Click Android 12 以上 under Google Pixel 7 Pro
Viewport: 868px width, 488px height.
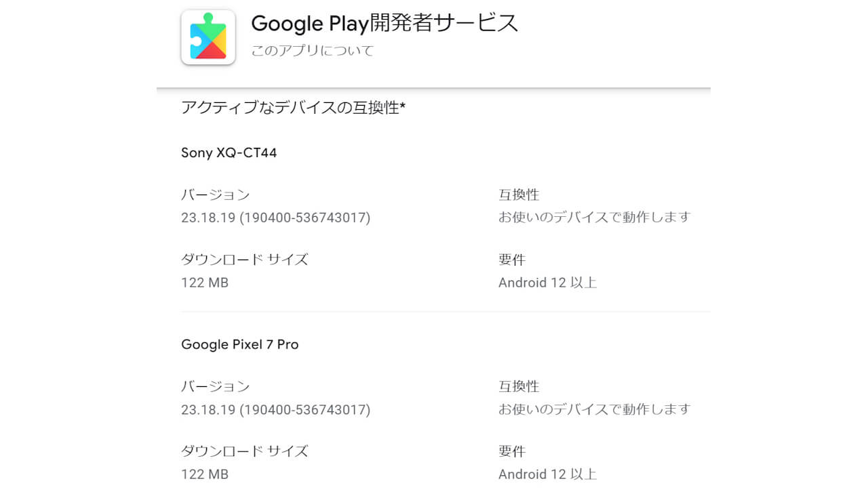click(x=545, y=474)
